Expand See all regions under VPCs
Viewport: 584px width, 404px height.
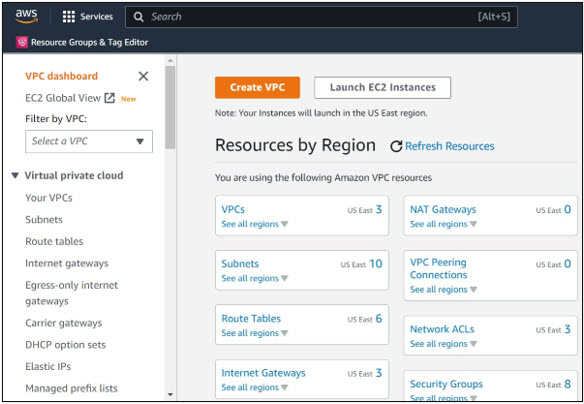(254, 224)
